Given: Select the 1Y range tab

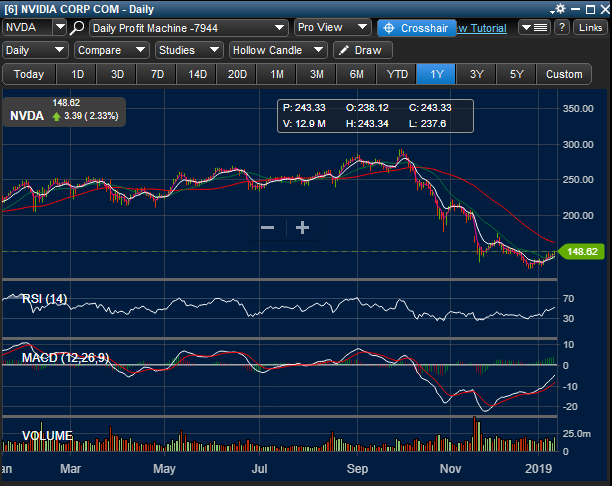Looking at the screenshot, I should pyautogui.click(x=436, y=74).
